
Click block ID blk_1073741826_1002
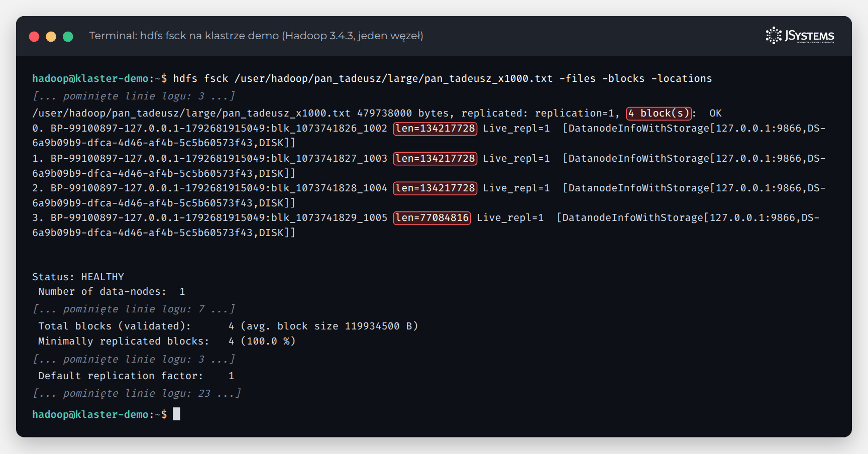tap(329, 128)
